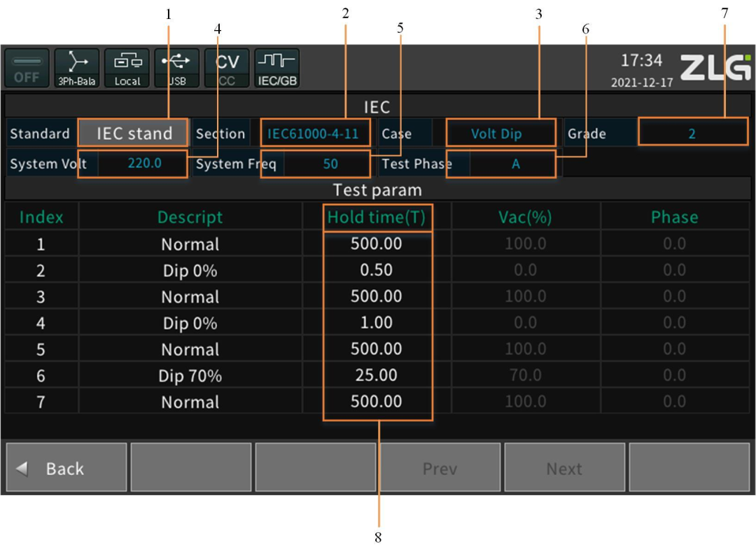Click the IEC/GB waveform icon
756x554 pixels.
277,68
